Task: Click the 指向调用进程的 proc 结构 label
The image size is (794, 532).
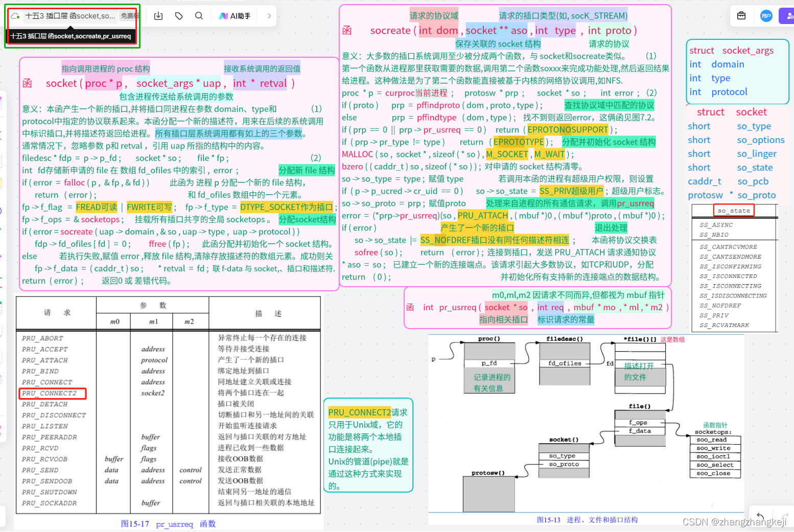Action: (x=105, y=68)
